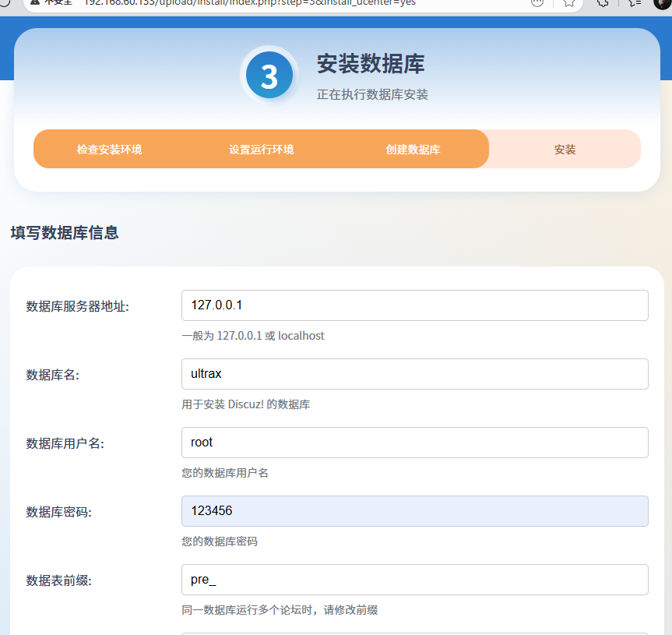Select the 检查安装环境 step
The width and height of the screenshot is (672, 635).
(109, 150)
